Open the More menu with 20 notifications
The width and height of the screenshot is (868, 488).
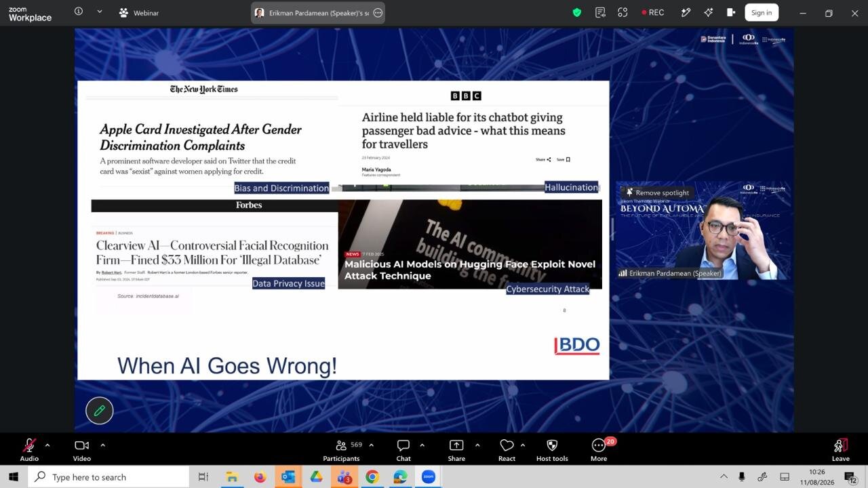pos(599,449)
